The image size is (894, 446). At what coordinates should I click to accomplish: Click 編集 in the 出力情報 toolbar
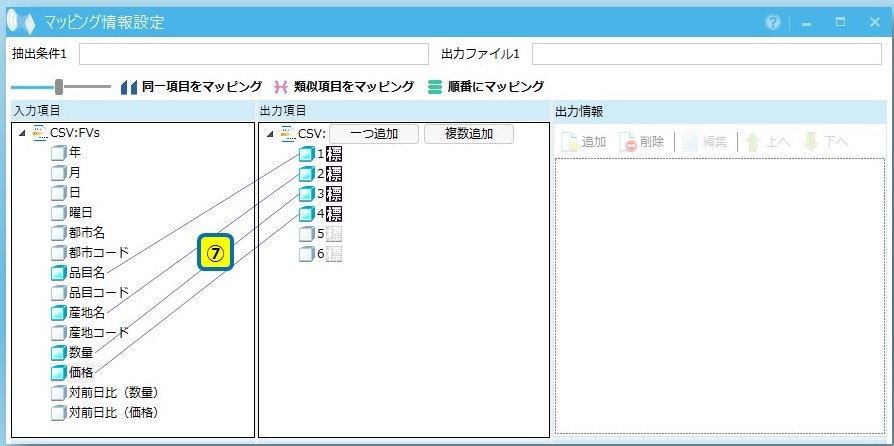coord(705,142)
